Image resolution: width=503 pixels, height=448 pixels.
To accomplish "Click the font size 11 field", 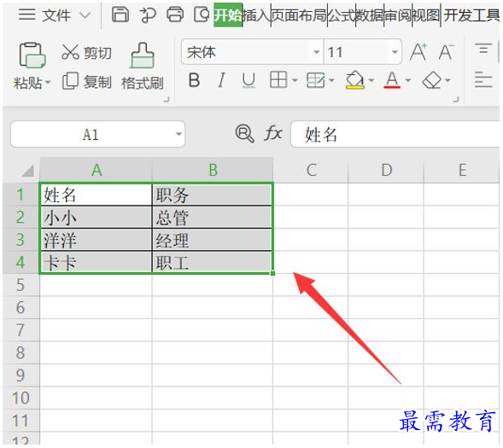I will pos(356,51).
